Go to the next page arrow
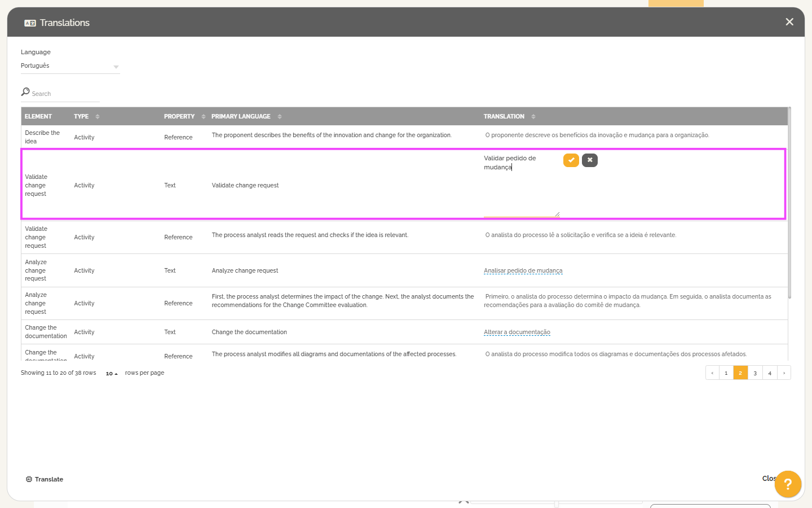Viewport: 812px width, 508px height. 784,373
